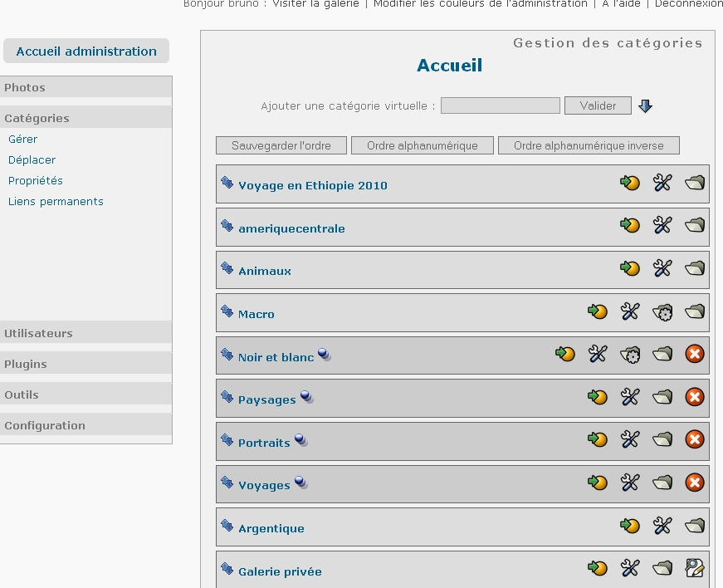Click the Ordre alphanumérique inverse button
Viewport: 723px width, 588px height.
click(588, 145)
